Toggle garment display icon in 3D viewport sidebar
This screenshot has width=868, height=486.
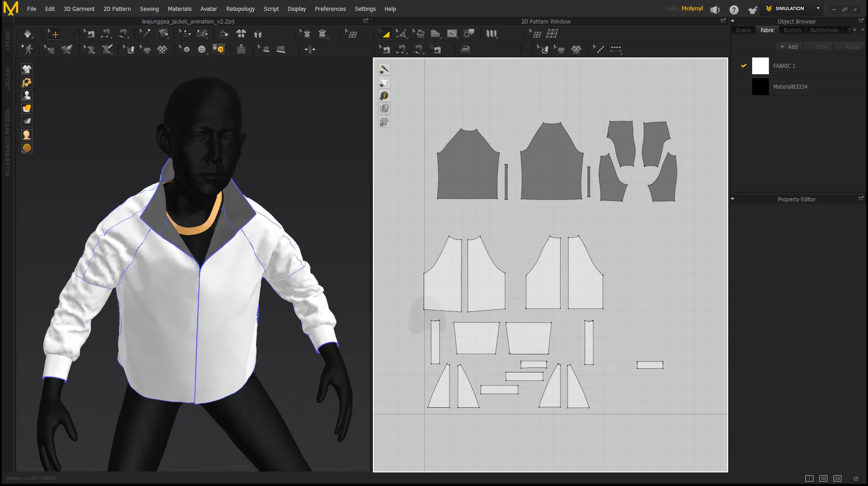tap(27, 69)
